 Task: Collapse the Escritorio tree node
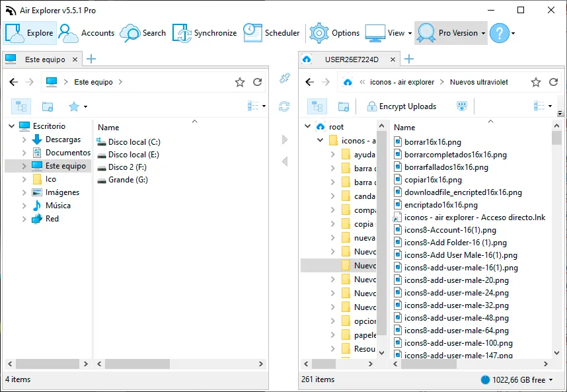[x=12, y=126]
